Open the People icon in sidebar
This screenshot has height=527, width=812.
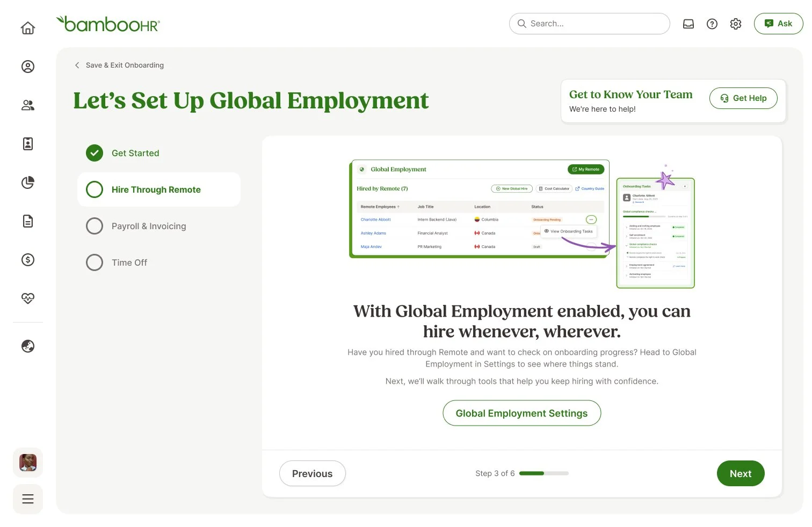coord(28,105)
